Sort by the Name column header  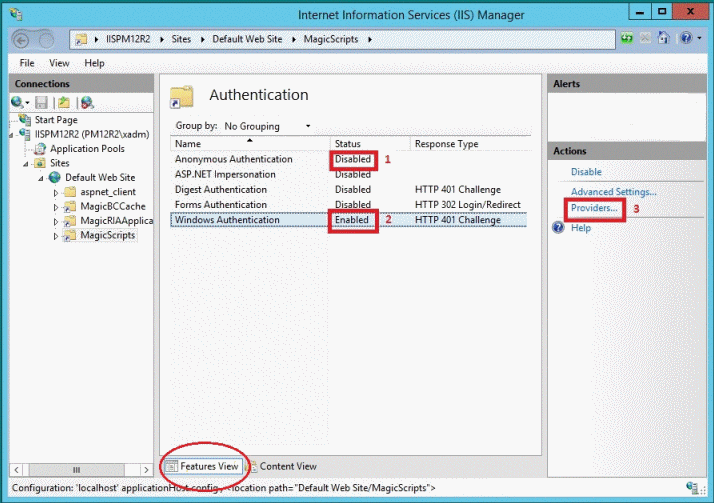[x=250, y=144]
